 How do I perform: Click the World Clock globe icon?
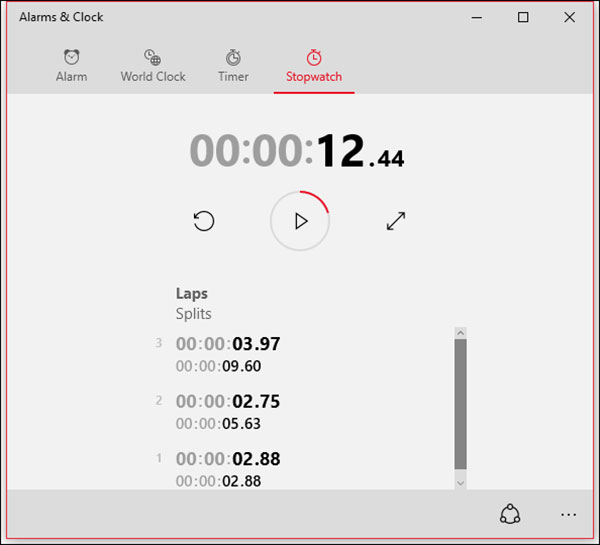pos(152,57)
